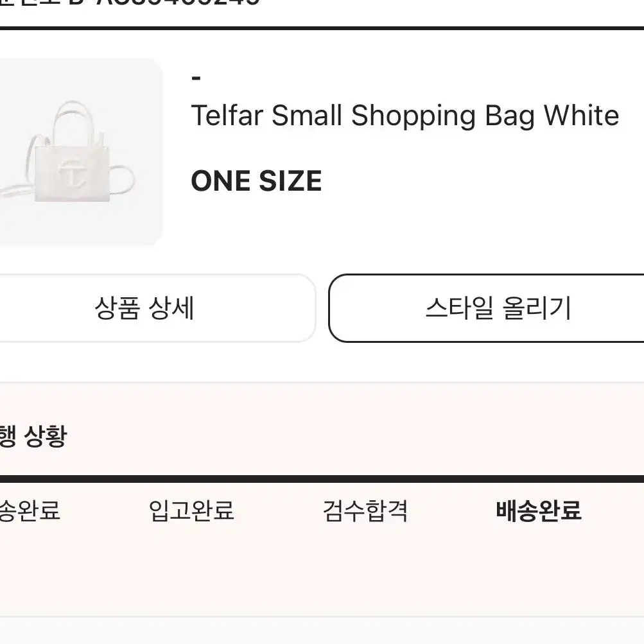
Task: Click the thick divider under the order number
Action: [322, 28]
